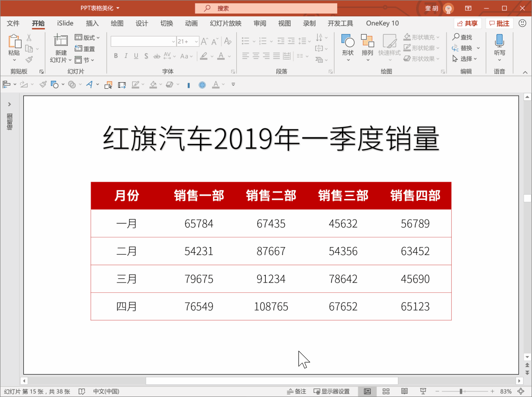532x397 pixels.
Task: Click the Paste clipboard icon
Action: click(14, 42)
